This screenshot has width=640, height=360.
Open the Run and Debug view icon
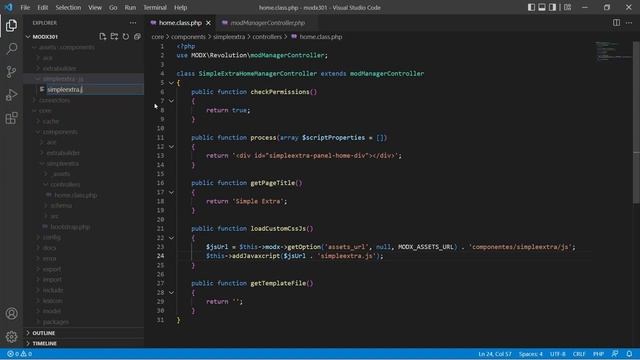[x=11, y=95]
